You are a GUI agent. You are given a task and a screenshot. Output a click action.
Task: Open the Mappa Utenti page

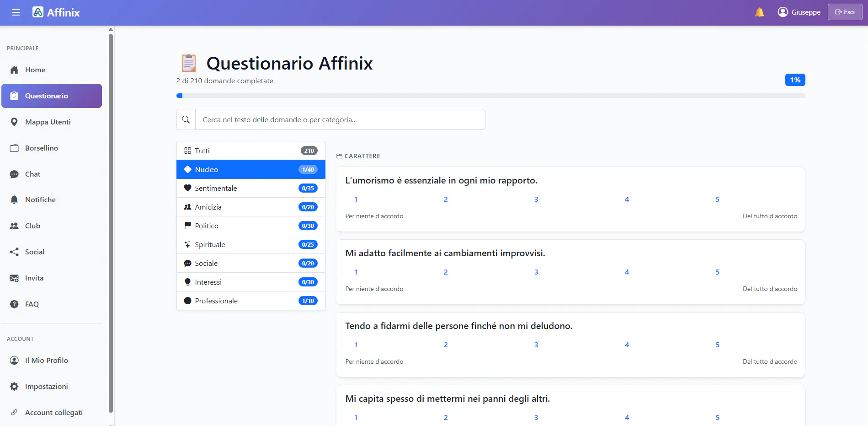pos(52,122)
